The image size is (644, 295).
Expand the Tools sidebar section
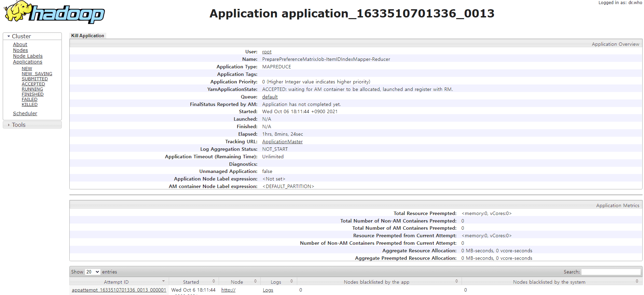pyautogui.click(x=18, y=125)
